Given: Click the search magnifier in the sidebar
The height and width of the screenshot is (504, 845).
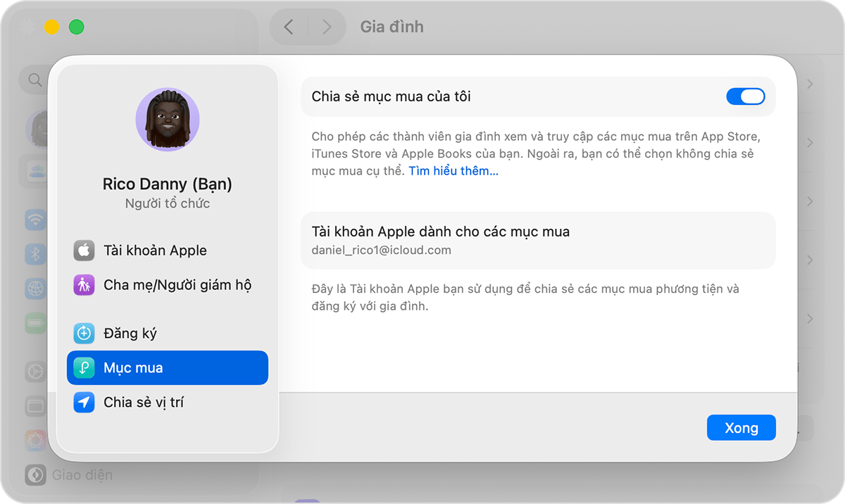Looking at the screenshot, I should tap(35, 80).
